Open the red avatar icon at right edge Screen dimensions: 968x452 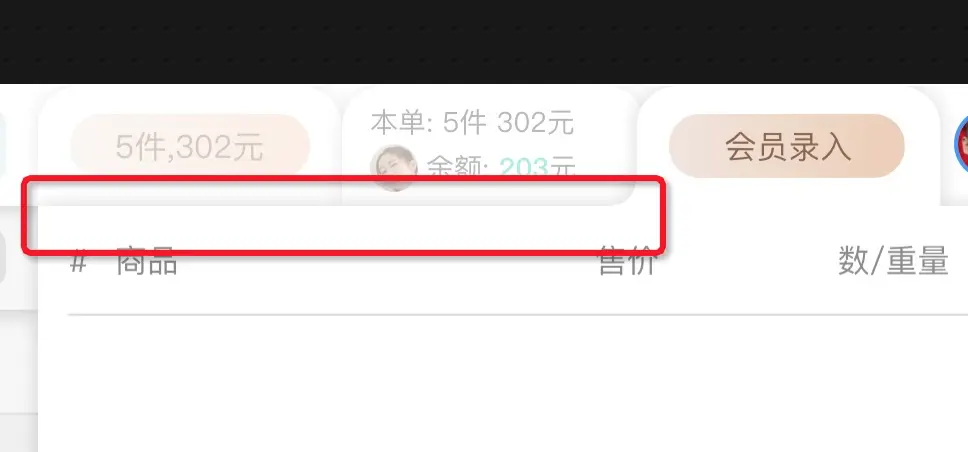click(961, 146)
